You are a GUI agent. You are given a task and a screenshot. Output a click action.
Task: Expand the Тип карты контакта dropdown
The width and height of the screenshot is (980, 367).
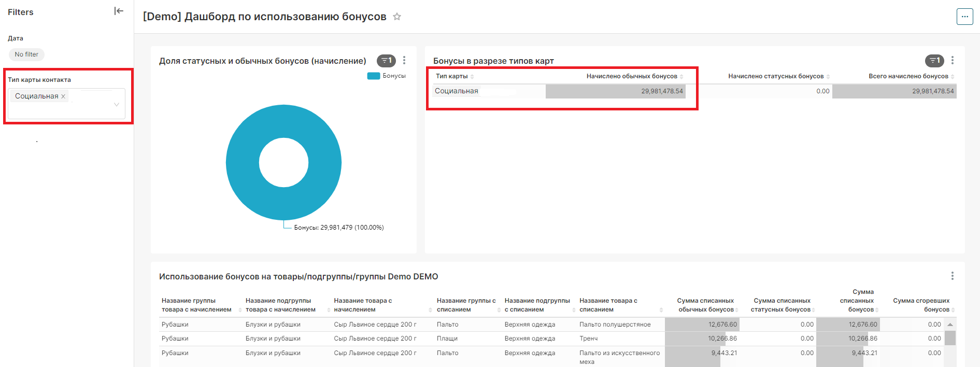pos(117,104)
